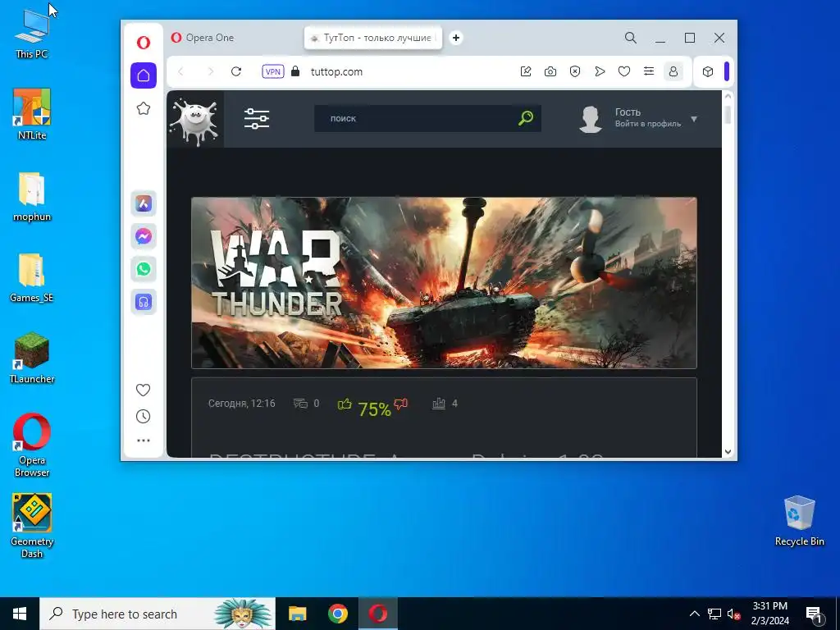Open the send/flow arrow icon
840x630 pixels.
point(600,71)
